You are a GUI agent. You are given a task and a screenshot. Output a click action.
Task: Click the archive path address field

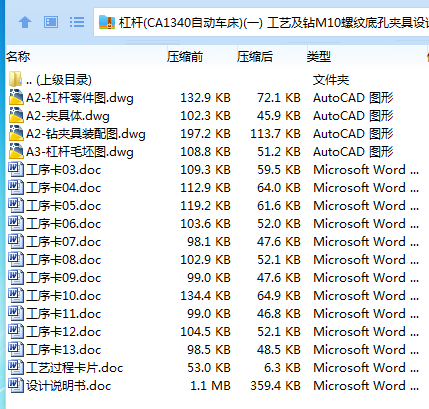261,22
